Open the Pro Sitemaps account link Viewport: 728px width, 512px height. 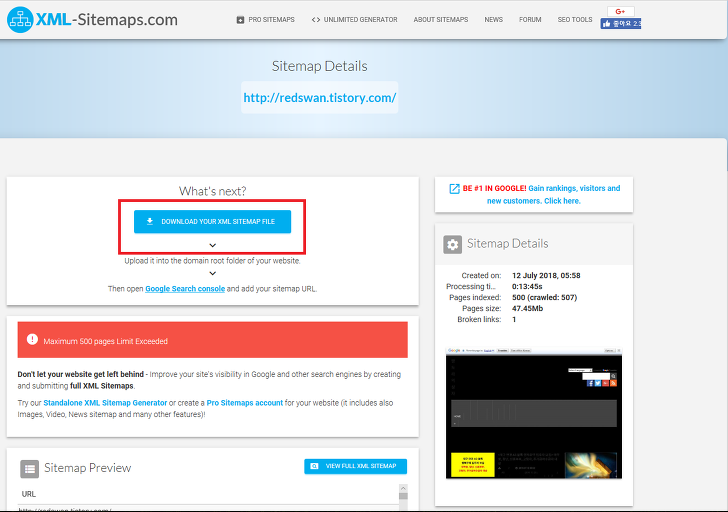pyautogui.click(x=245, y=403)
